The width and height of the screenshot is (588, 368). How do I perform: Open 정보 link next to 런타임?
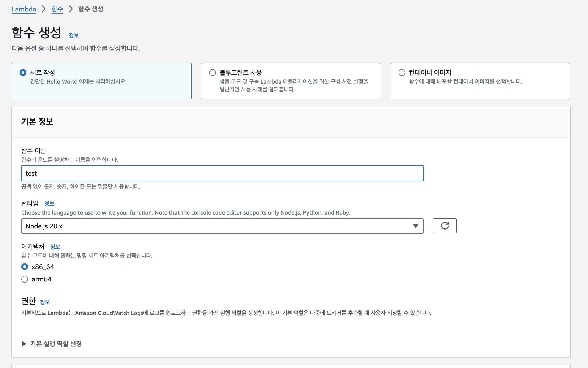tap(49, 204)
